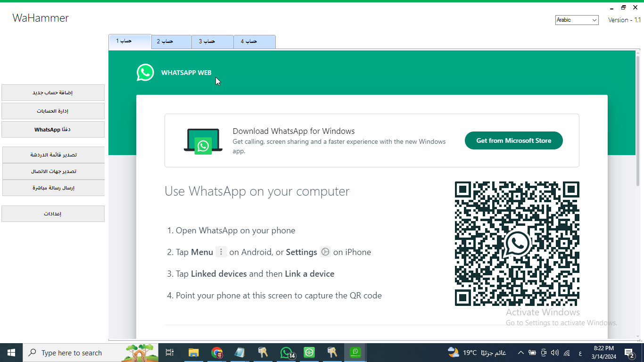Open WhatsApp from the taskbar with 14 badge
The width and height of the screenshot is (644, 362).
point(287,353)
